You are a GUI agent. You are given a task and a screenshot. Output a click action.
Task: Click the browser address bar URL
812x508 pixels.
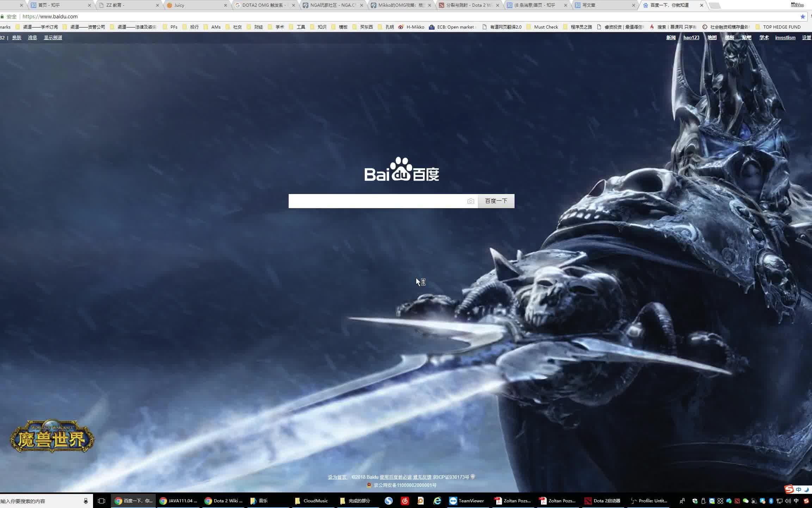(50, 17)
